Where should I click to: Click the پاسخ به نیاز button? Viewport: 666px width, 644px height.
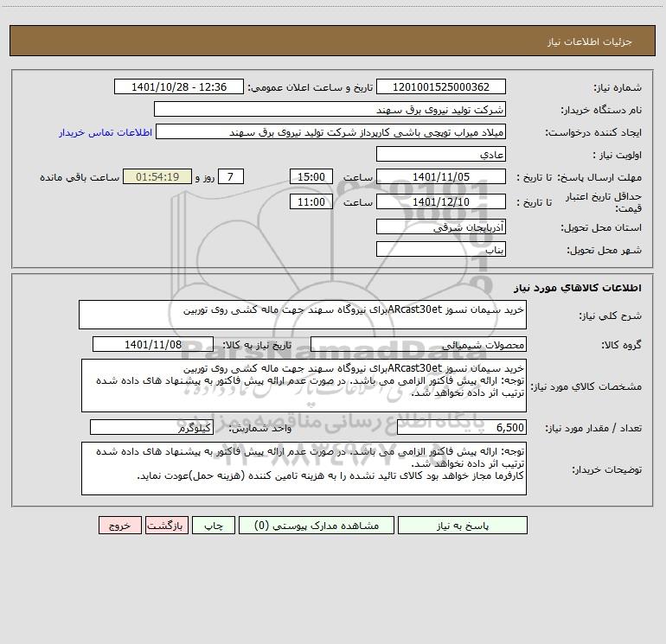point(463,525)
